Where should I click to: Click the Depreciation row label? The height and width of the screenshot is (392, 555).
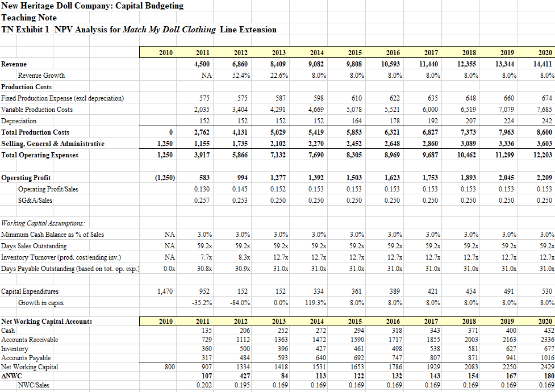coord(18,120)
